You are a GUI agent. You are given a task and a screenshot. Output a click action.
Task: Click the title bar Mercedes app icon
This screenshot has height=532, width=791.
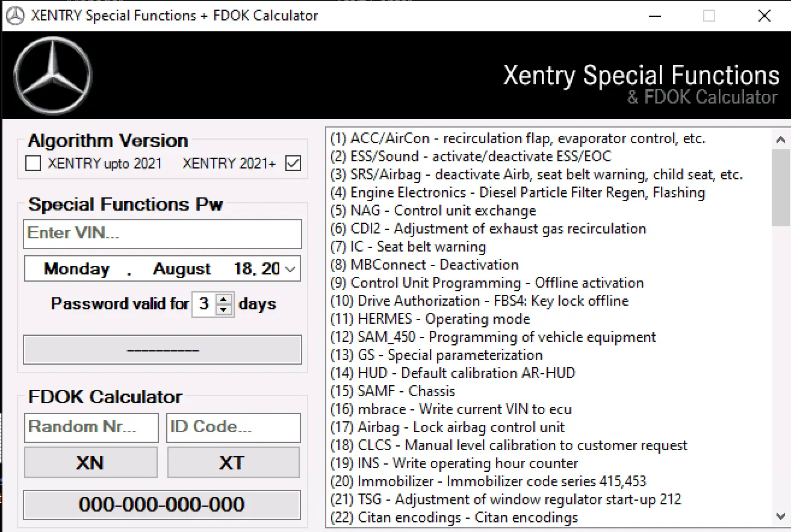[x=15, y=16]
